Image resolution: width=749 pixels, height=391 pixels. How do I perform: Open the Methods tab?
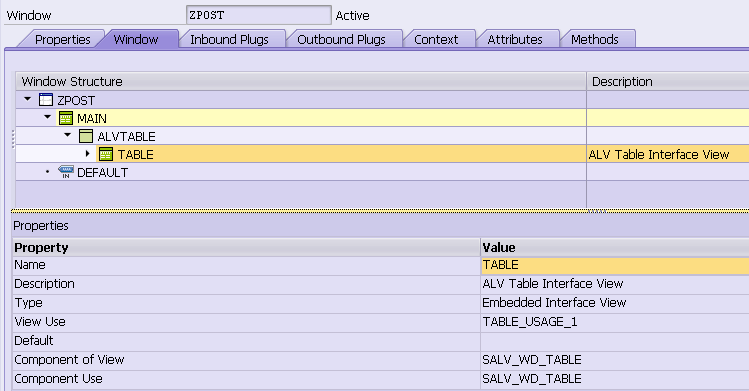click(x=595, y=39)
